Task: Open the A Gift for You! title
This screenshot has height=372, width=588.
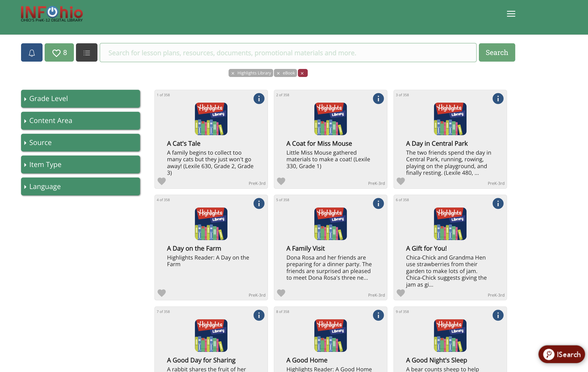Action: click(x=426, y=249)
